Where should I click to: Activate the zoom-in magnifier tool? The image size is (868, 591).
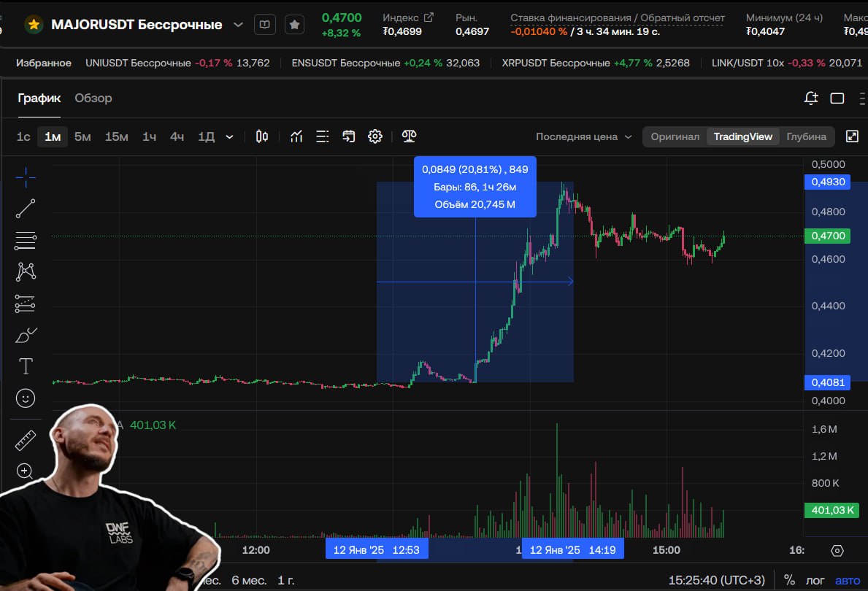coord(26,471)
